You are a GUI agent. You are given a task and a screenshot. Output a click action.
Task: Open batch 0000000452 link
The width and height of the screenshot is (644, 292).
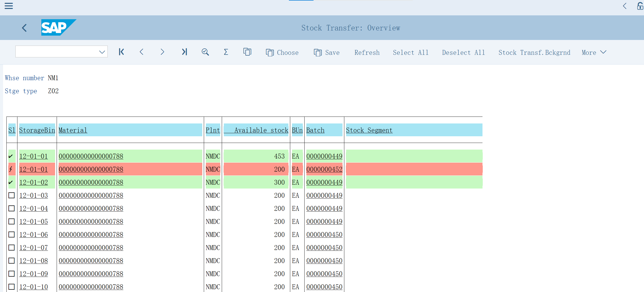click(x=324, y=169)
